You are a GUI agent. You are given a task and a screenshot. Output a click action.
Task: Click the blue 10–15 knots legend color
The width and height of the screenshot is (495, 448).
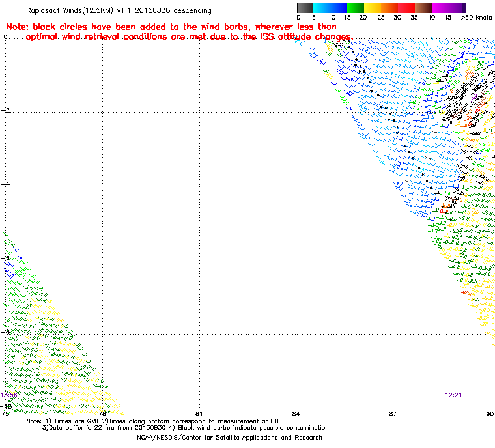coord(339,8)
